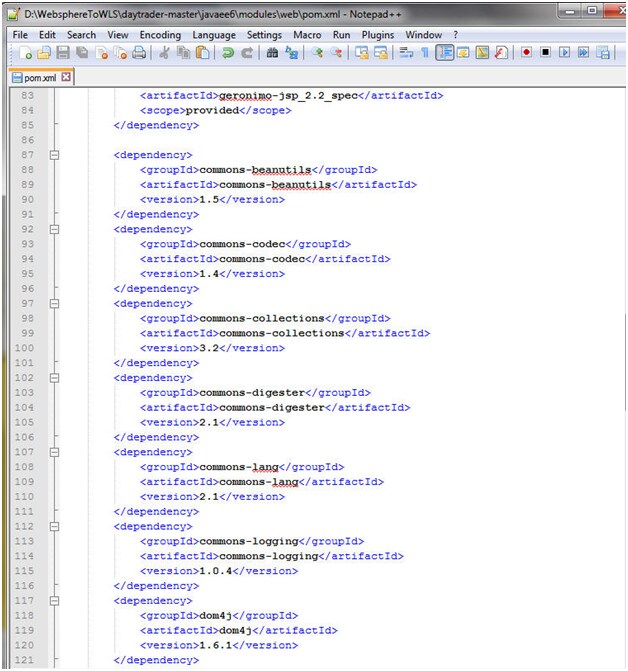
Task: Open the Plugins menu
Action: coord(378,35)
